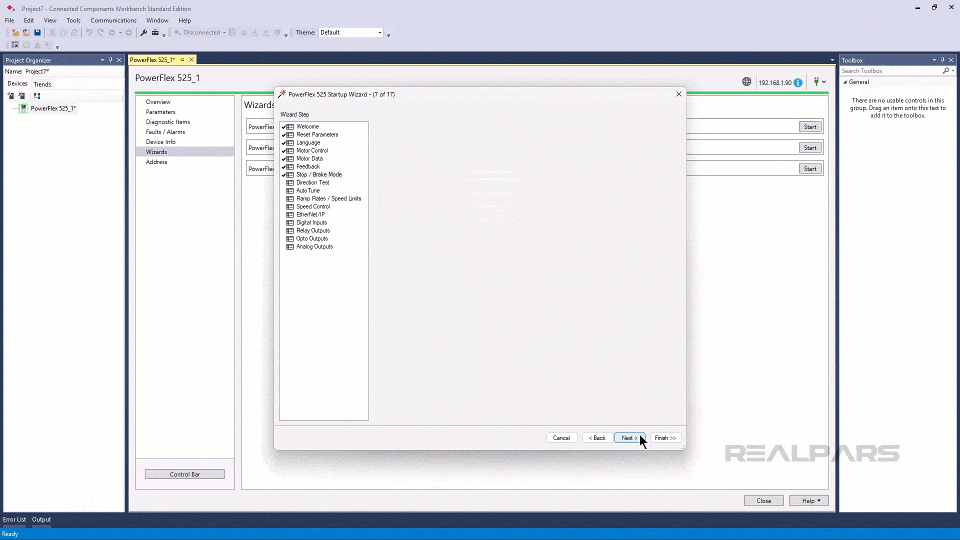The height and width of the screenshot is (540, 960).
Task: Open Diagnostic Items in side list
Action: (x=168, y=122)
